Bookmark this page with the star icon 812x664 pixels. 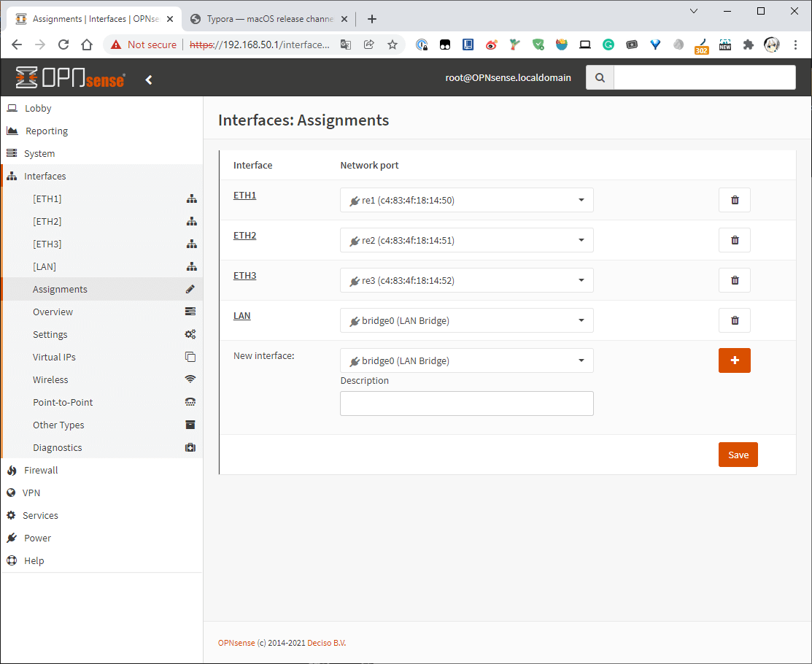pos(393,45)
